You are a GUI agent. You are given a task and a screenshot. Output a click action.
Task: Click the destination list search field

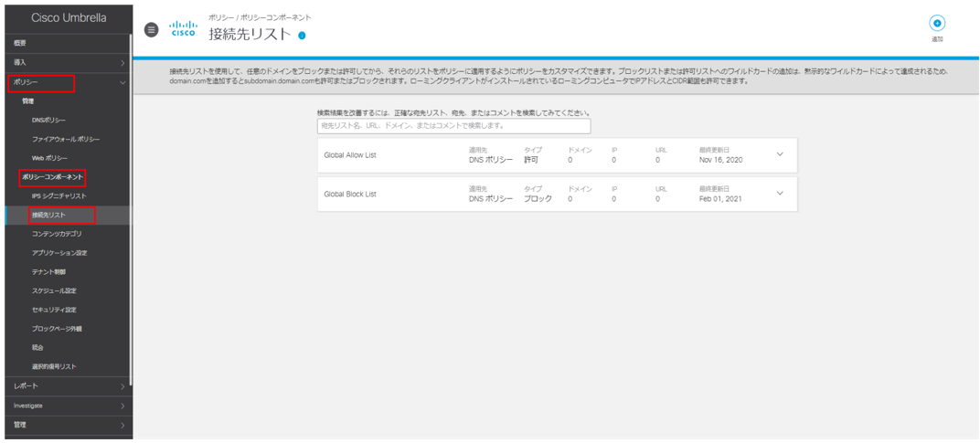click(x=453, y=125)
